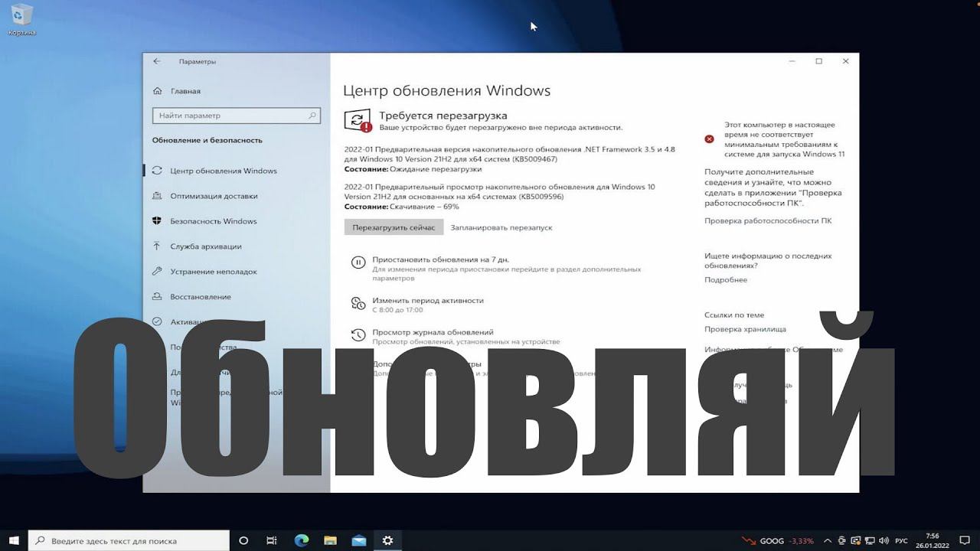The height and width of the screenshot is (551, 980).
Task: Open the Восстановление section
Action: click(x=201, y=297)
